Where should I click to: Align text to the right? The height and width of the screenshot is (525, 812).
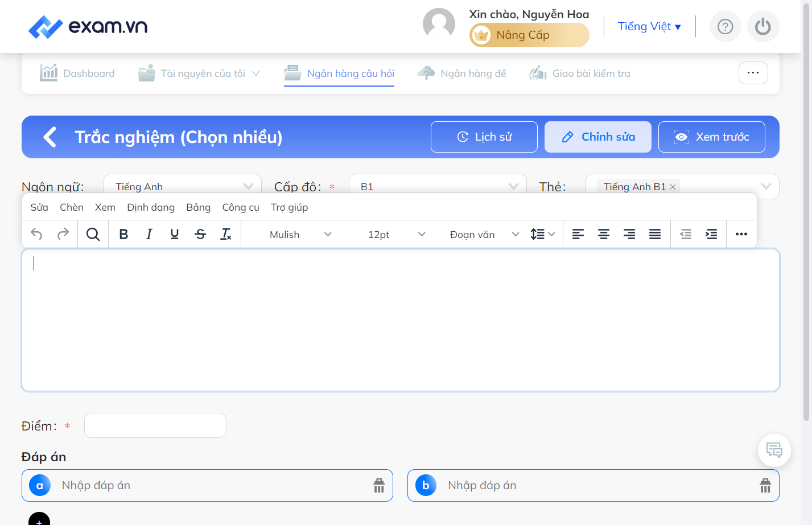click(629, 234)
